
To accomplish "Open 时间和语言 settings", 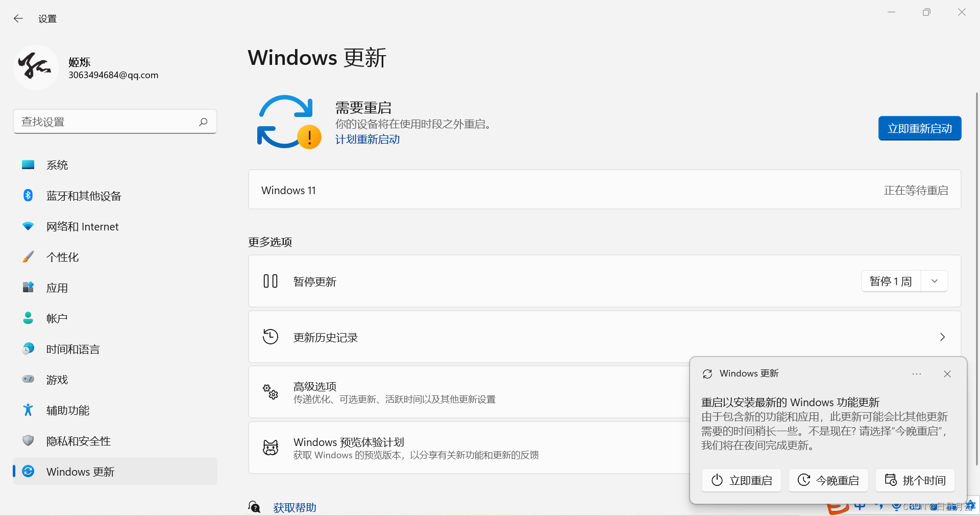I will click(115, 349).
